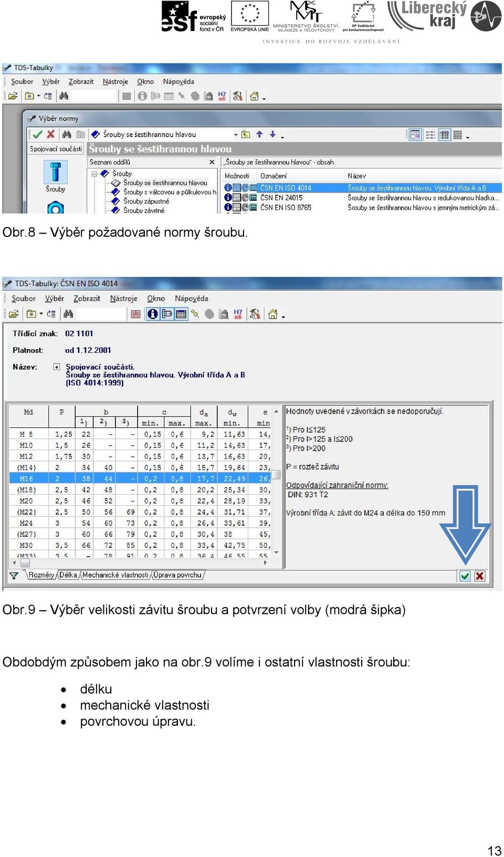Click key icon in ČSN EN ISO 4014 toolbar
Screen dimensions: 504x857
click(x=195, y=314)
